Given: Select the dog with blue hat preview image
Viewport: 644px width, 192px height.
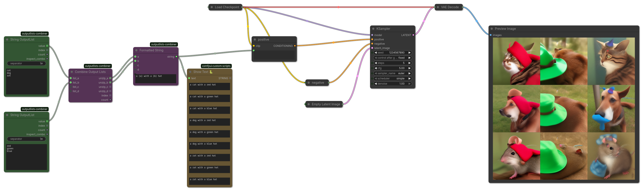Looking at the screenshot, I should (611, 109).
